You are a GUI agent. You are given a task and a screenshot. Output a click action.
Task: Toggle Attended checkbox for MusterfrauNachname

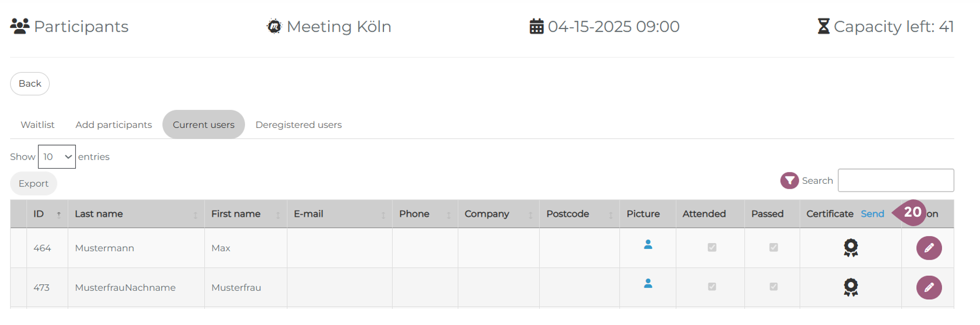(712, 286)
